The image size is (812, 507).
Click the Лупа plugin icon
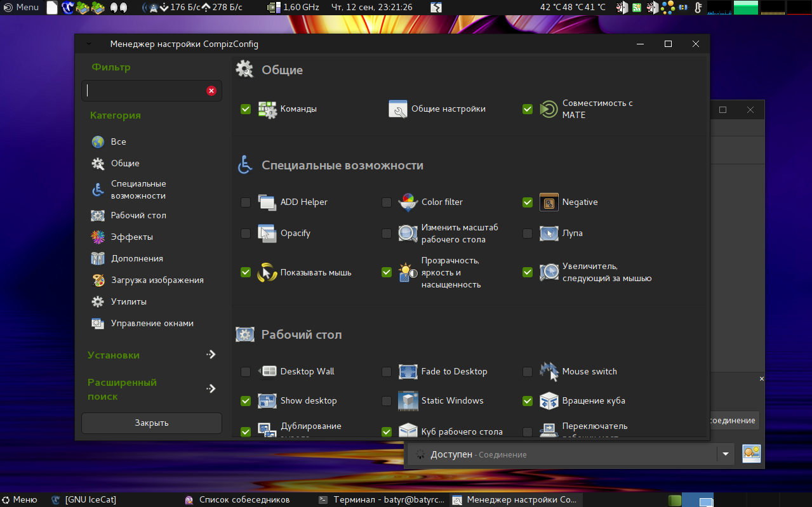pos(549,234)
